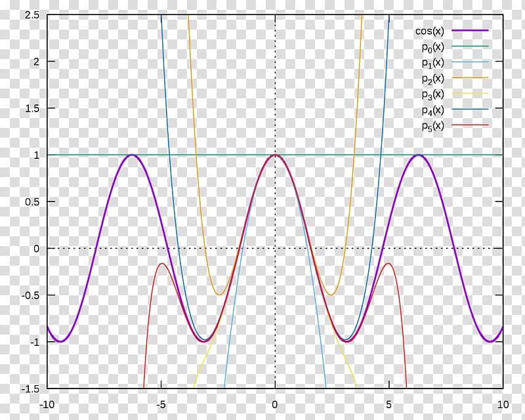Click the p0(x) legend label
Image resolution: width=525 pixels, height=420 pixels.
click(432, 47)
